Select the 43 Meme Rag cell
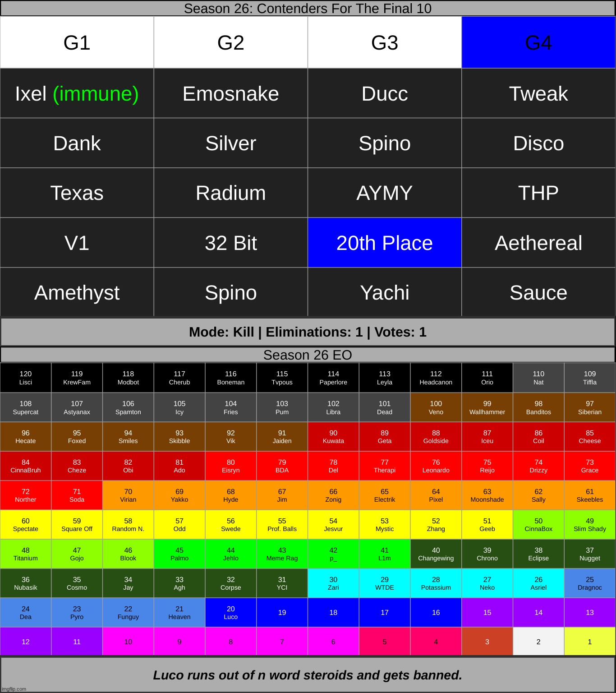 tap(282, 554)
